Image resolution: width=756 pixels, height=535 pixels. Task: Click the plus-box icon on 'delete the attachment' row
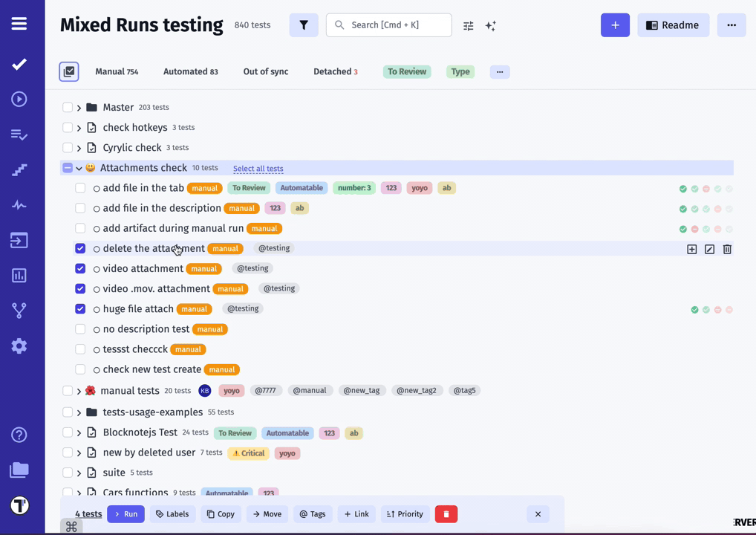692,249
